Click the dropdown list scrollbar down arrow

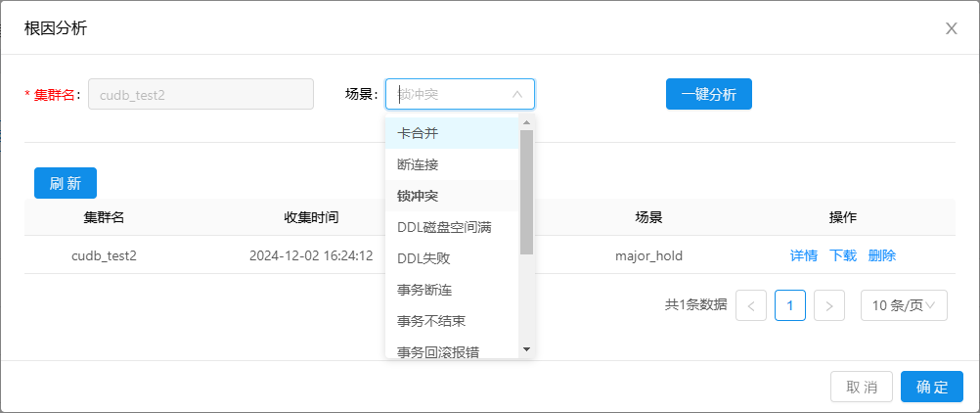[526, 349]
